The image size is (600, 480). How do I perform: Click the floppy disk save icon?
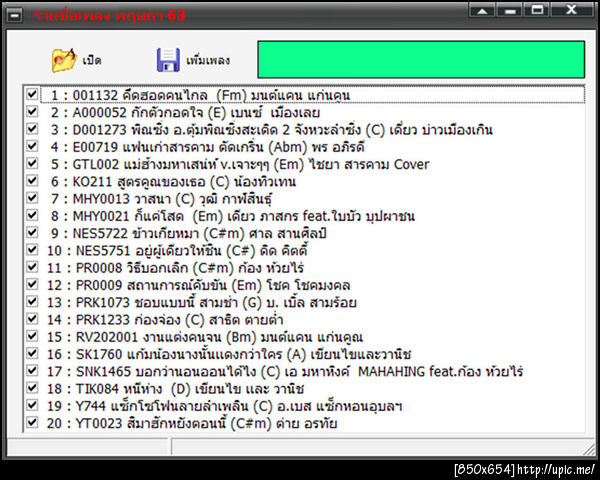(168, 60)
